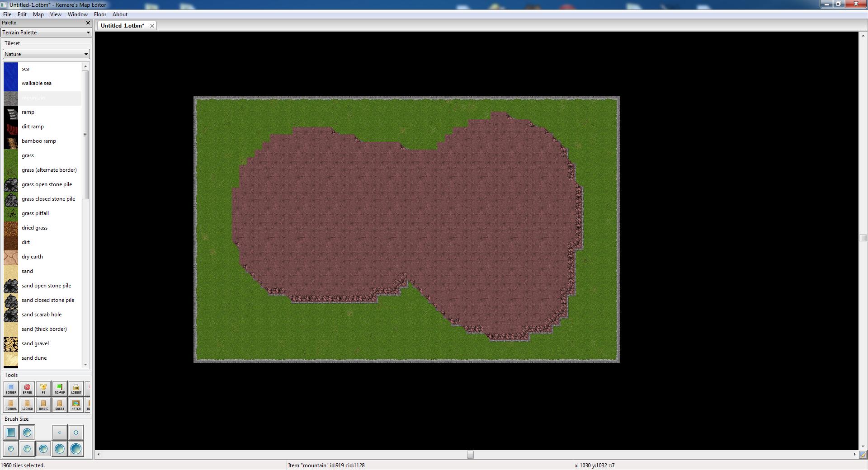Image resolution: width=868 pixels, height=470 pixels.
Task: Open the Window menu
Action: click(77, 14)
